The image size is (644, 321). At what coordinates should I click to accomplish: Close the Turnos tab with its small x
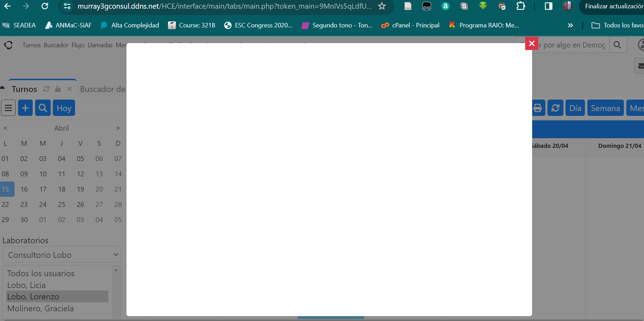[69, 89]
